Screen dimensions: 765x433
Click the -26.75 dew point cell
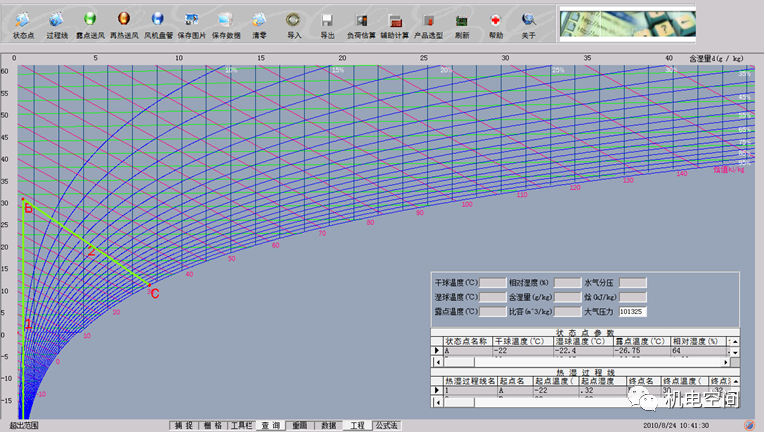point(642,351)
